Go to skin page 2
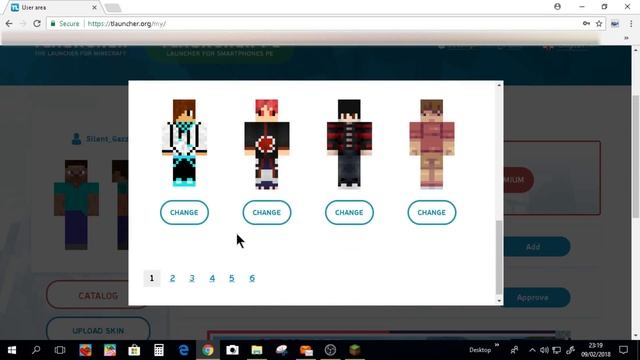The width and height of the screenshot is (640, 360). click(172, 278)
